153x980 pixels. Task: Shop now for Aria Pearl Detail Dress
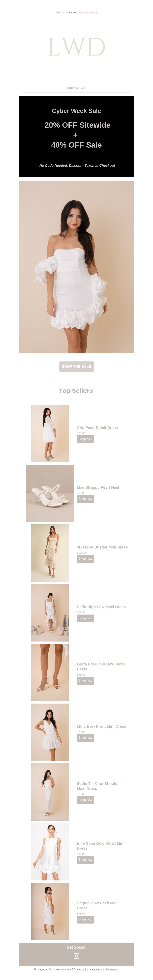(85, 439)
